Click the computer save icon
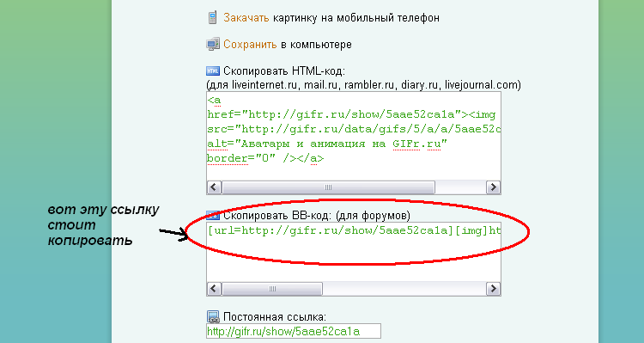 tap(213, 45)
